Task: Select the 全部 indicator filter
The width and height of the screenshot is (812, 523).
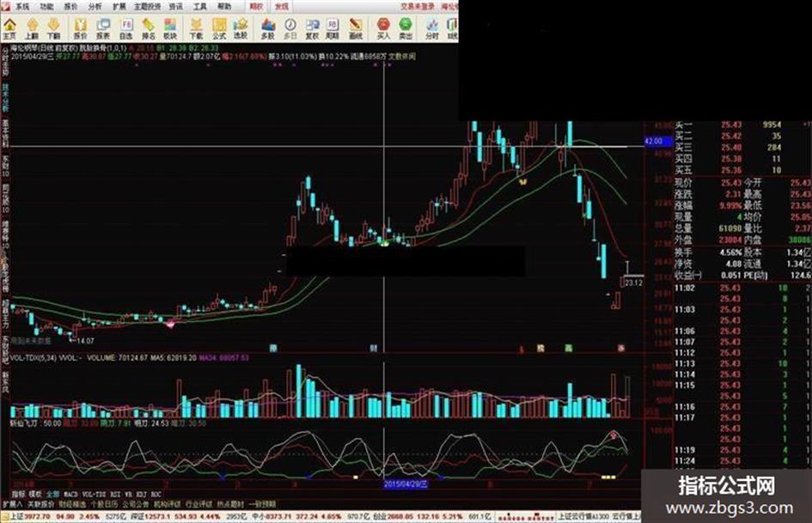Action: click(52, 494)
